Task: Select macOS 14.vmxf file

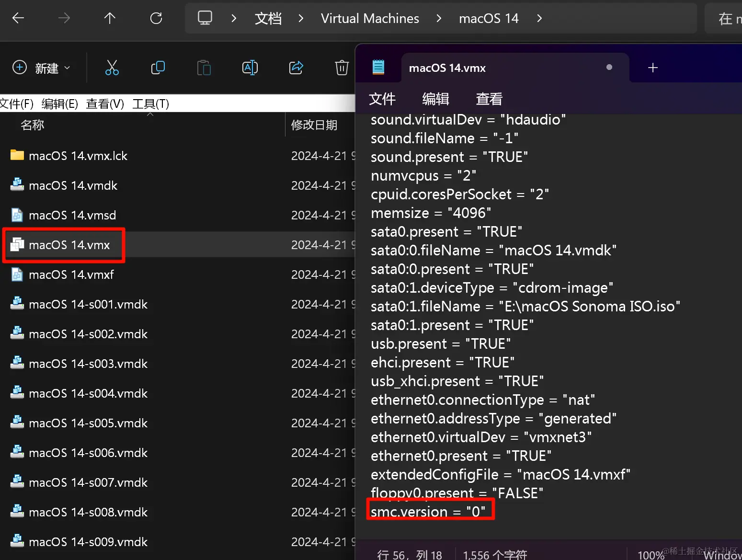Action: click(x=71, y=274)
